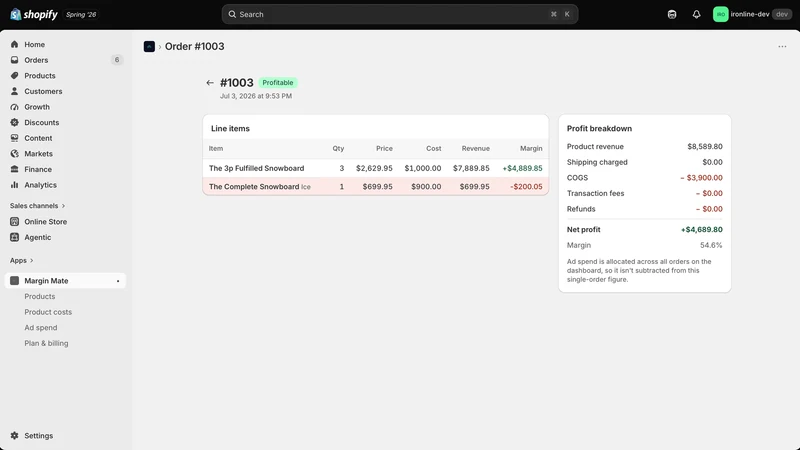Open Products under Margin Mate
This screenshot has width=800, height=450.
[x=40, y=296]
